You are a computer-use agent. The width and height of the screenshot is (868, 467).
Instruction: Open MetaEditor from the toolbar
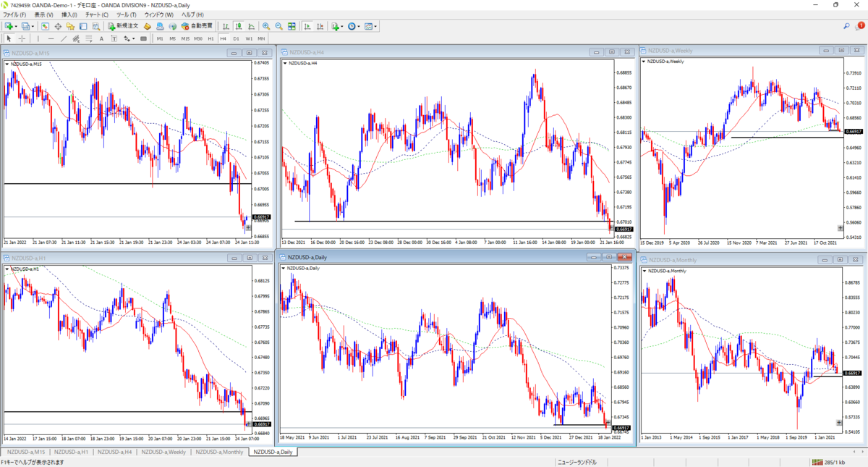pyautogui.click(x=147, y=26)
